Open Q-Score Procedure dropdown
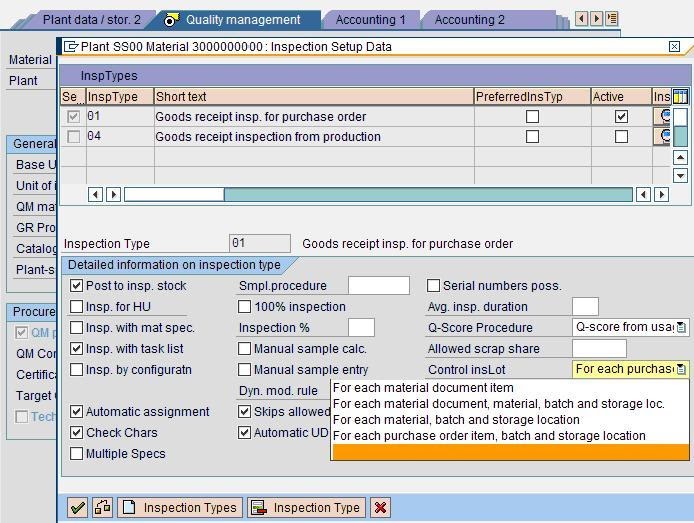The width and height of the screenshot is (694, 523). point(681,327)
